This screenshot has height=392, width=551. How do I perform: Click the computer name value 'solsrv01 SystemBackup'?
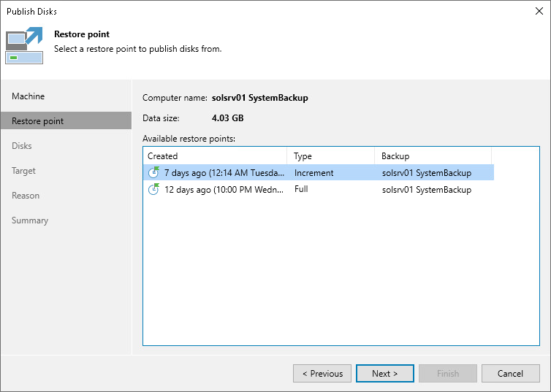tap(259, 98)
